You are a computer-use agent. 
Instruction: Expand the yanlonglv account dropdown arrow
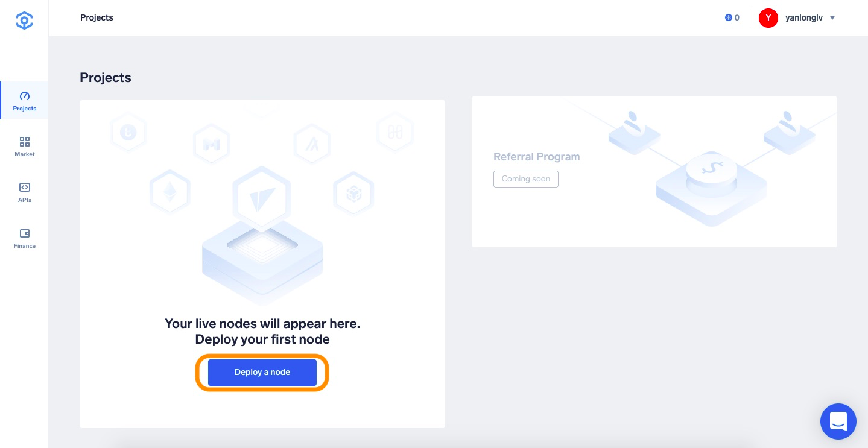[832, 18]
